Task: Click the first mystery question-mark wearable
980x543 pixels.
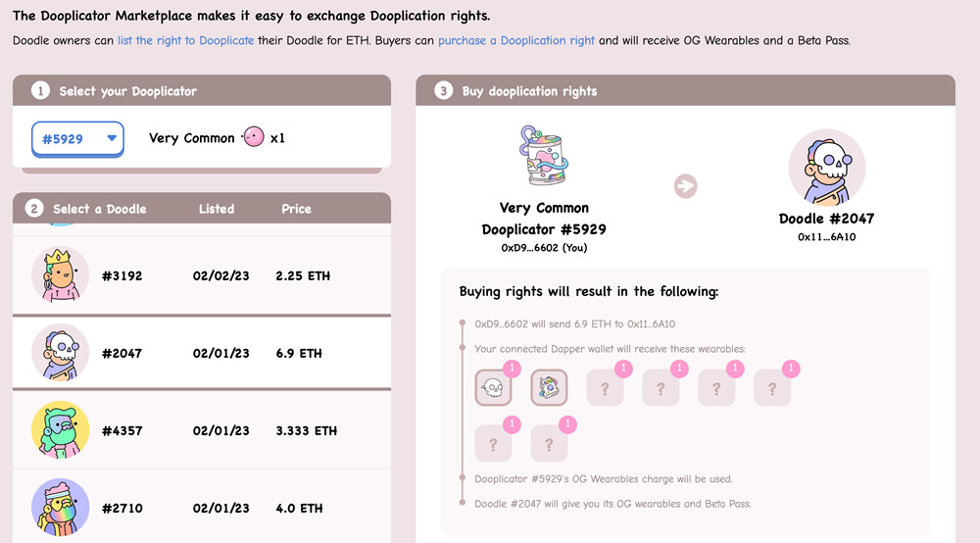Action: tap(605, 387)
